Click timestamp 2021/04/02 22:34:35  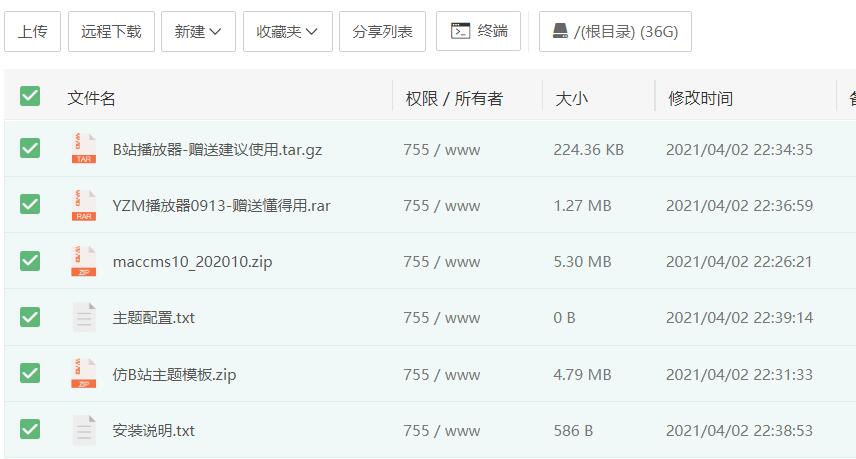click(739, 150)
